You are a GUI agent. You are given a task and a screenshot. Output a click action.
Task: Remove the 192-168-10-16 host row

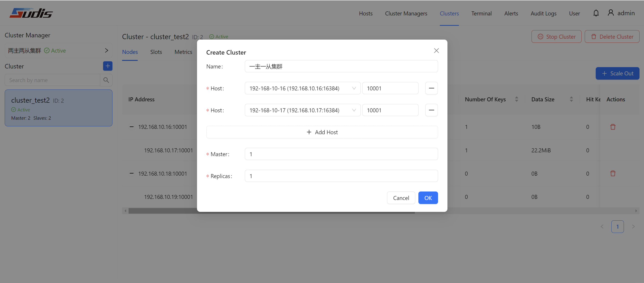432,88
